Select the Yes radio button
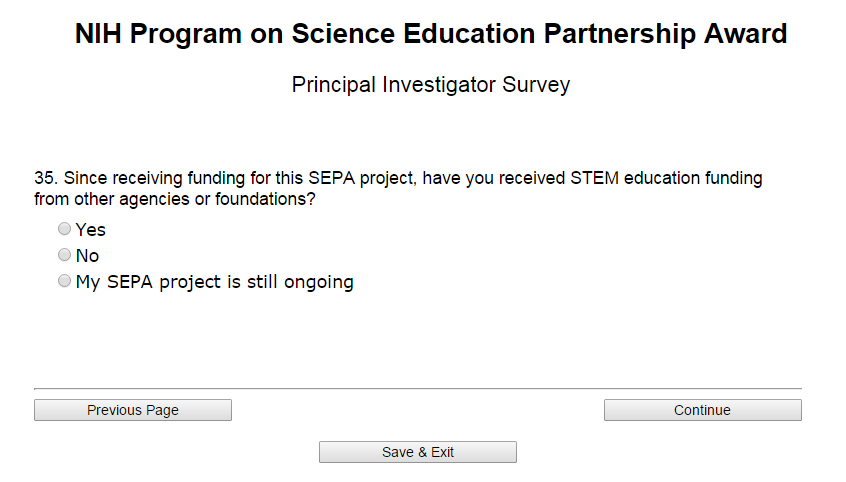846x482 pixels. click(65, 229)
